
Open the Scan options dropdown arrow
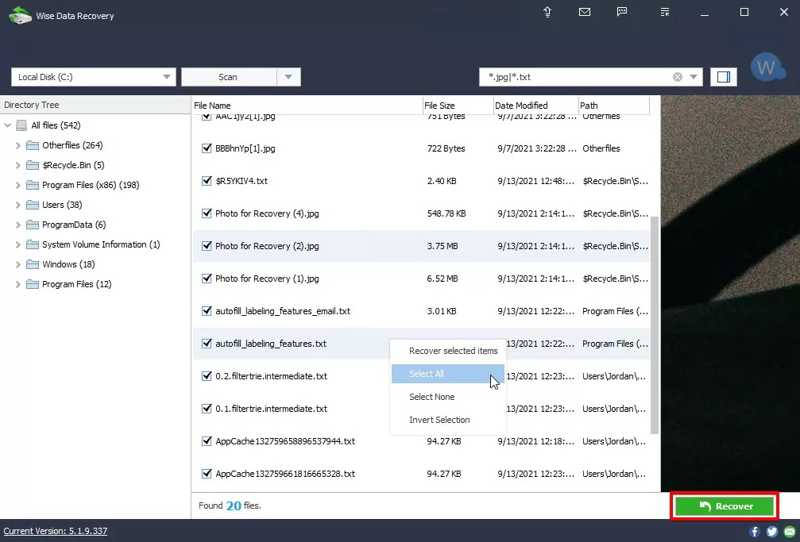coord(288,77)
